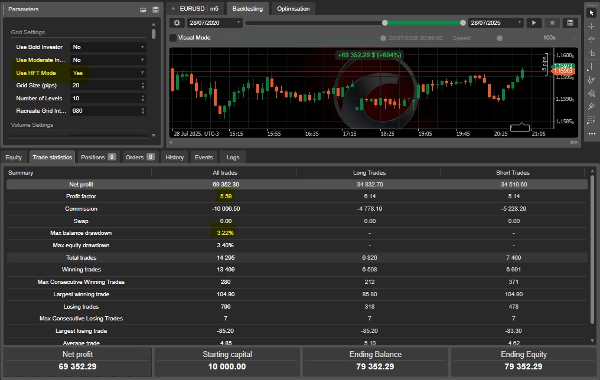600x380 pixels.
Task: Open the Trade statistics tab
Action: (52, 157)
